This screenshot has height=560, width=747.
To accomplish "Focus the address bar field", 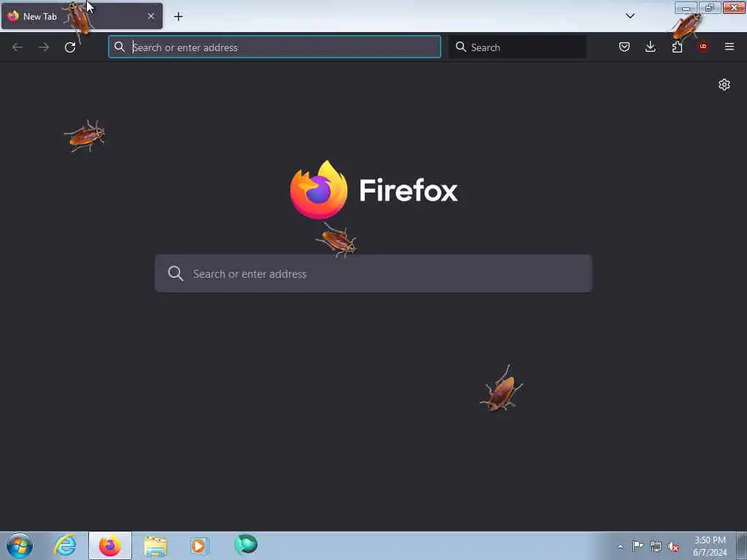I will [274, 47].
